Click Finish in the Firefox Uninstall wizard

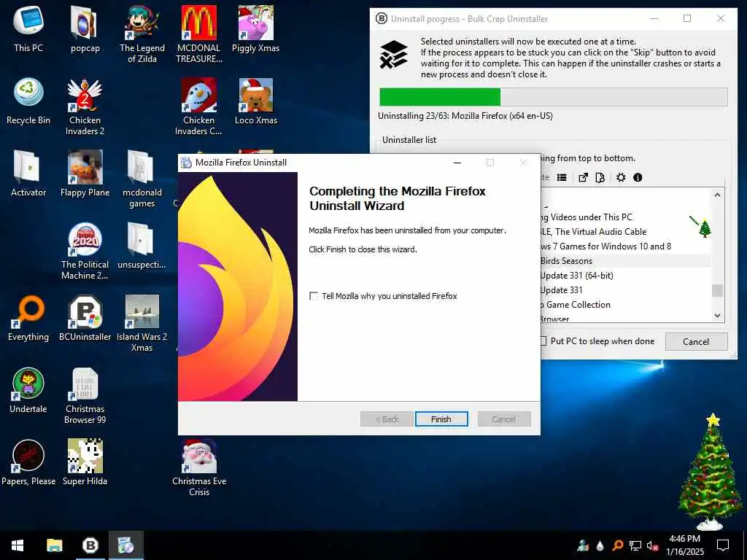[x=441, y=419]
